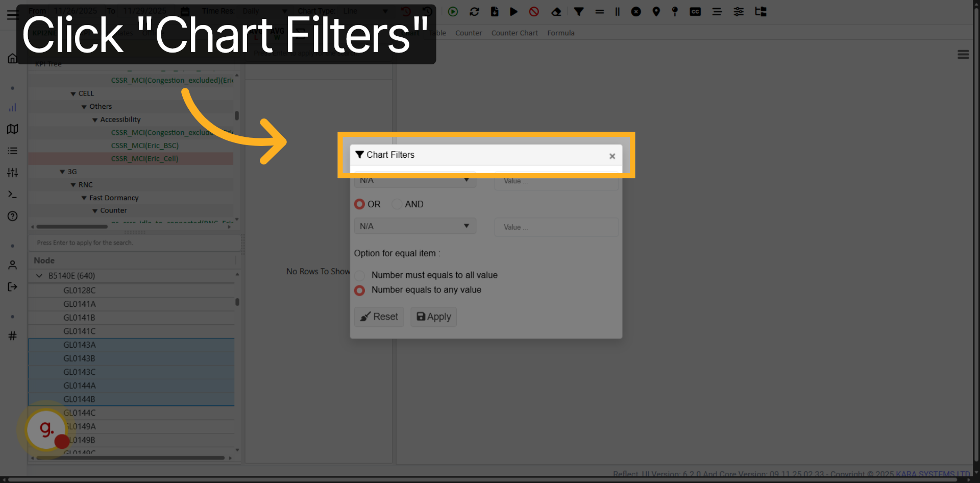The image size is (980, 483).
Task: Open the Home icon in left sidebar
Action: (12, 59)
